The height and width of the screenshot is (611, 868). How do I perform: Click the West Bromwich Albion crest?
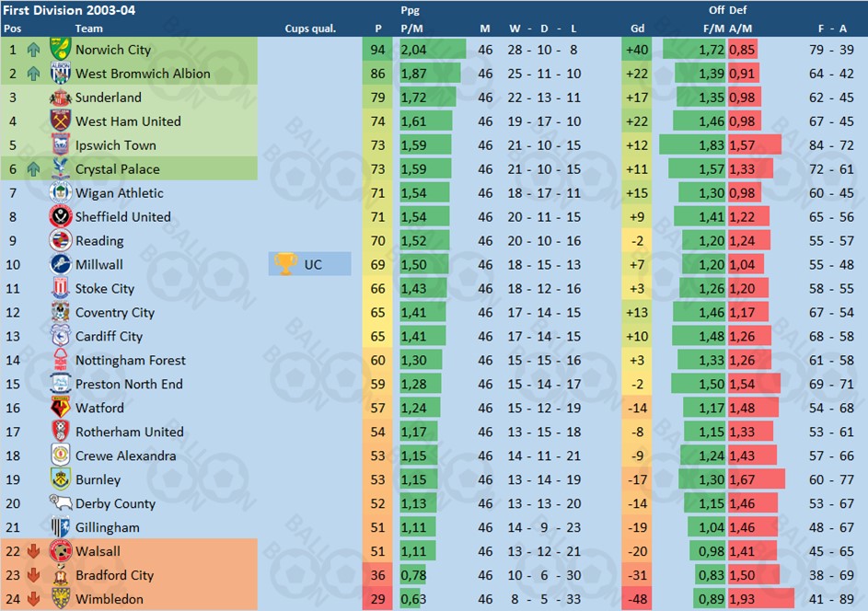pos(61,73)
